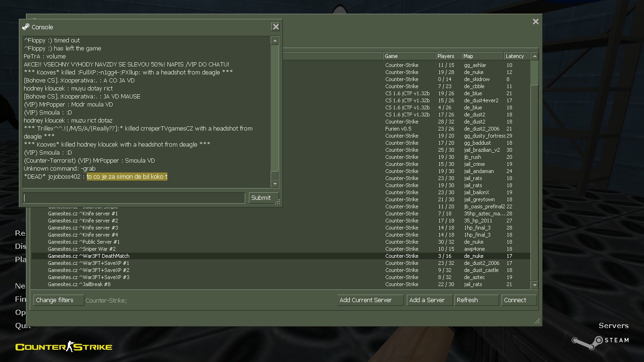Select Gamesites.cz ^Public Server #1 row
Image resolution: width=644 pixels, height=362 pixels.
pos(281,242)
